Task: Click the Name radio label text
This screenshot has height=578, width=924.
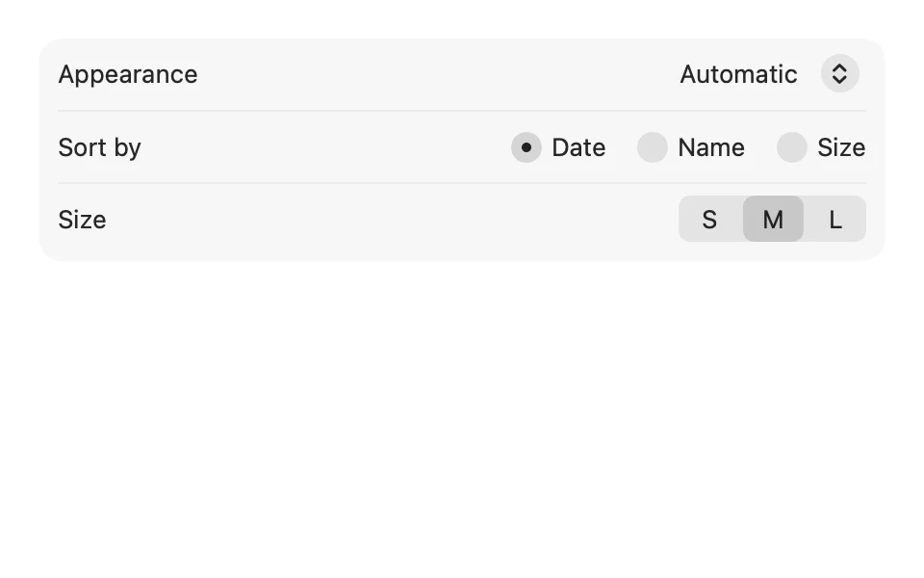Action: (x=711, y=147)
